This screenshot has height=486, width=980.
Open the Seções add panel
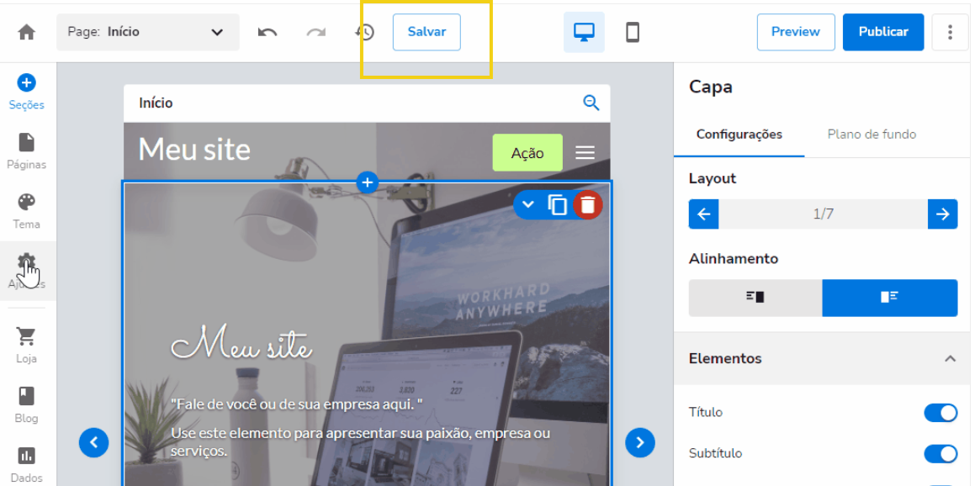27,91
